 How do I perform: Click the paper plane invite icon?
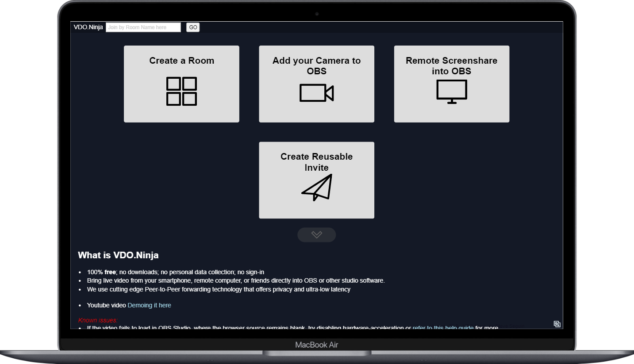pos(317,188)
